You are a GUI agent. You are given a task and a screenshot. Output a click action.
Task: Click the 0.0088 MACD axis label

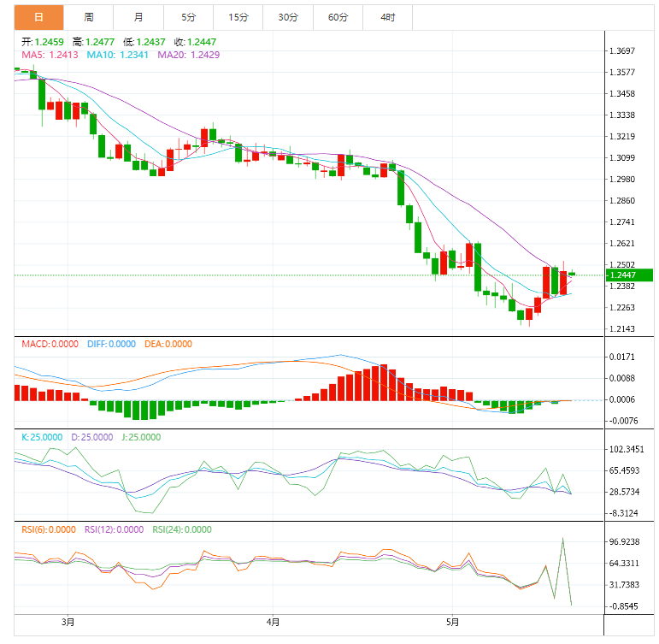(622, 378)
